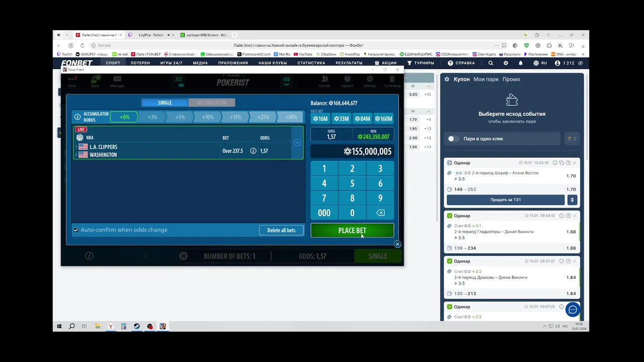Open the СПОРТ menu

pos(113,63)
